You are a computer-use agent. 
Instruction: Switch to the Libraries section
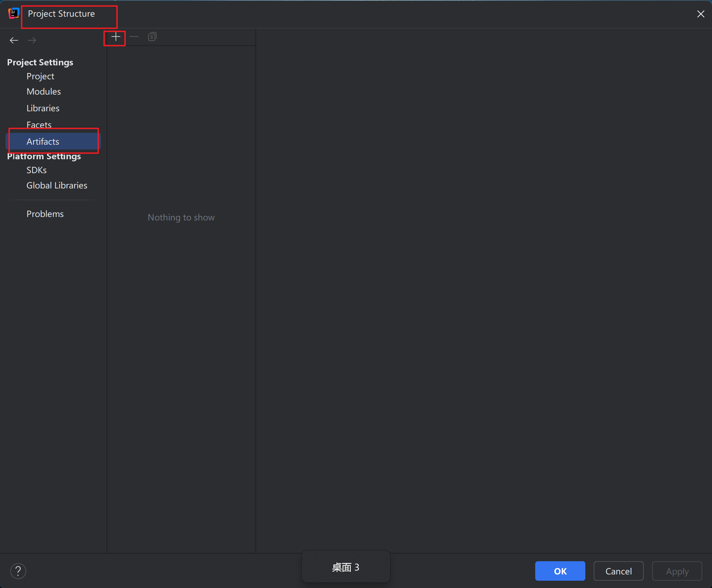[43, 108]
